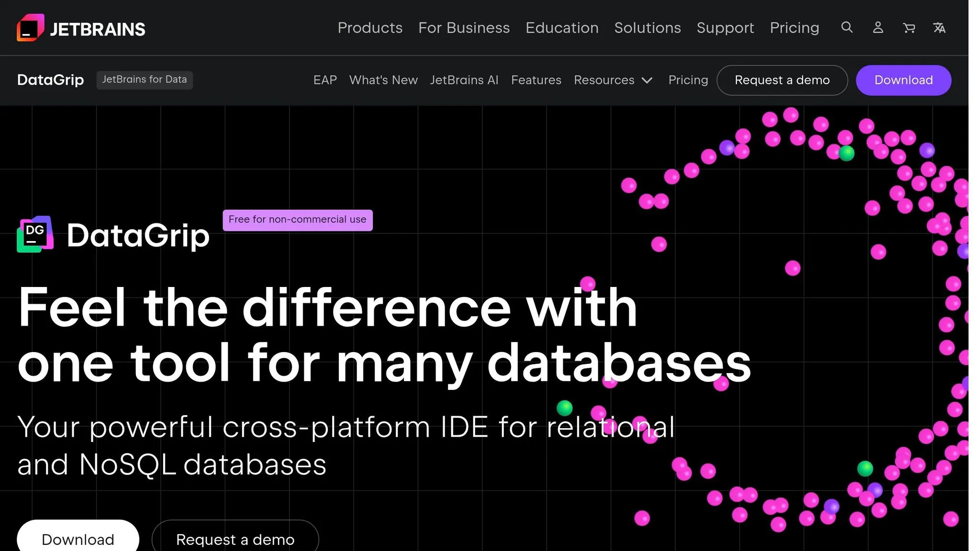This screenshot has height=551, width=980.
Task: Open Pricing in the DataGrip subnavigation
Action: click(x=688, y=80)
